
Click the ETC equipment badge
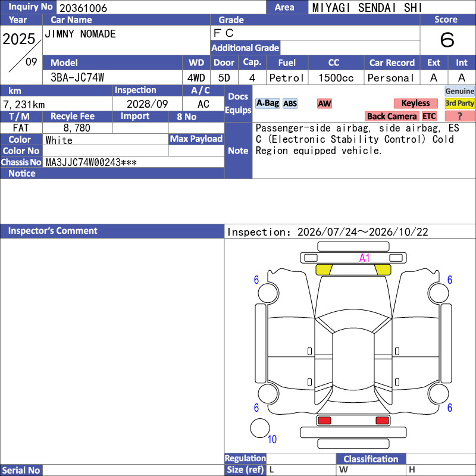tap(429, 116)
